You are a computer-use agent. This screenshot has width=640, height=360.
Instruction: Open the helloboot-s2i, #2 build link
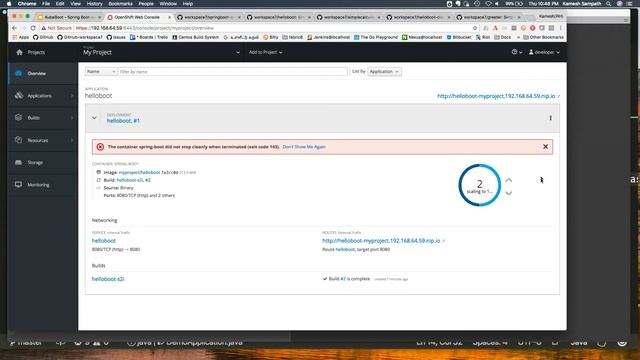[x=133, y=180]
